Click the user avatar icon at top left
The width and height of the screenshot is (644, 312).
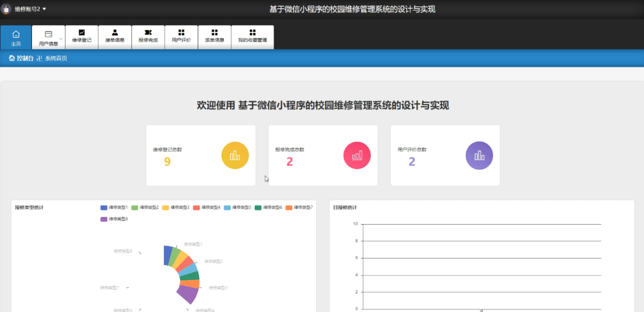coord(7,9)
